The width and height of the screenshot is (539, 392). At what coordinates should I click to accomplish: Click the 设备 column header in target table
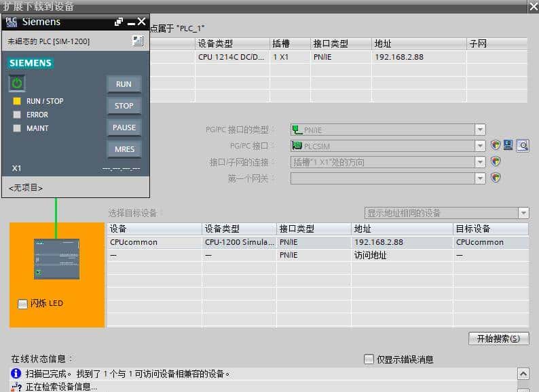[x=154, y=229]
